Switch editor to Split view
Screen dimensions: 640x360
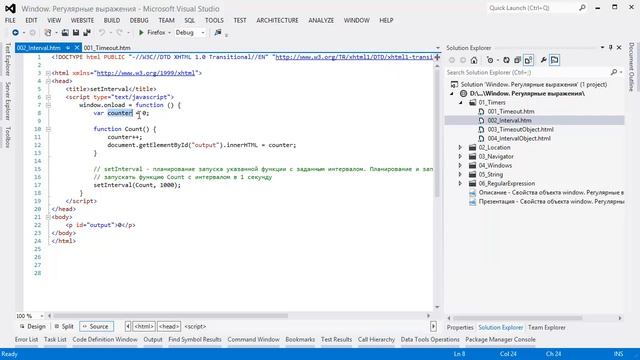[x=64, y=327]
